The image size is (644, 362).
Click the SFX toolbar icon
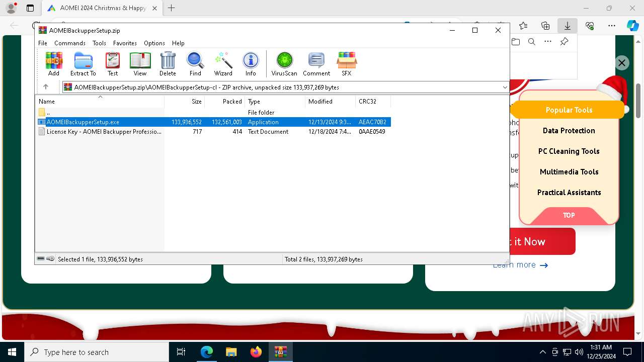[x=347, y=64]
